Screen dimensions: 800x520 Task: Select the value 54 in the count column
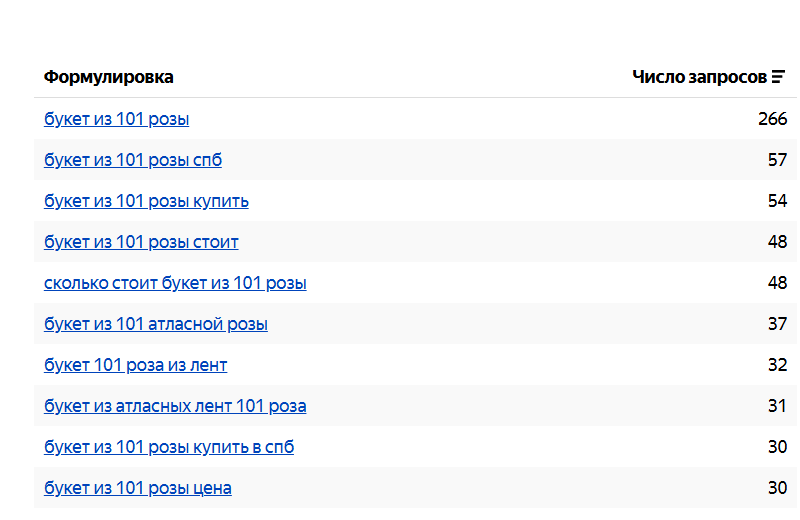(777, 201)
